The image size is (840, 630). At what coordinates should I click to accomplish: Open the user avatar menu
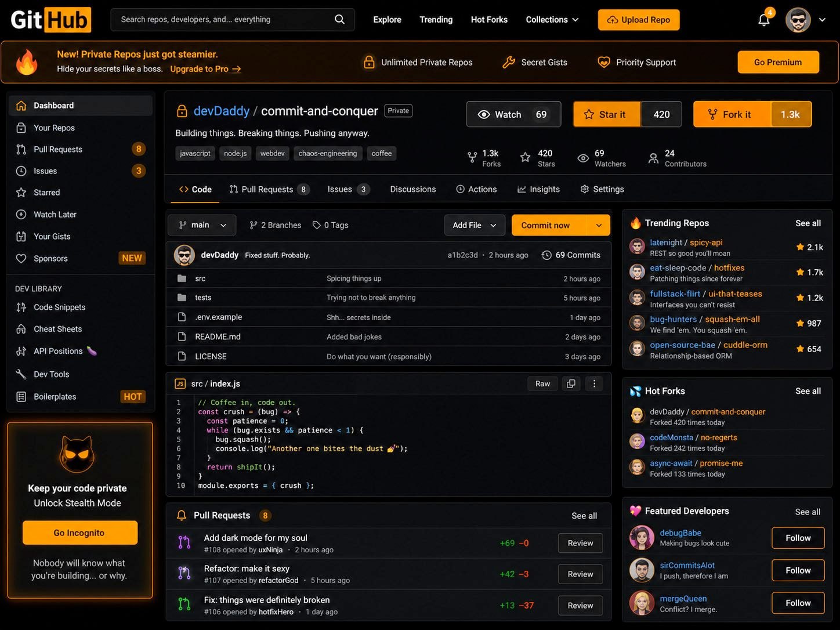(798, 20)
